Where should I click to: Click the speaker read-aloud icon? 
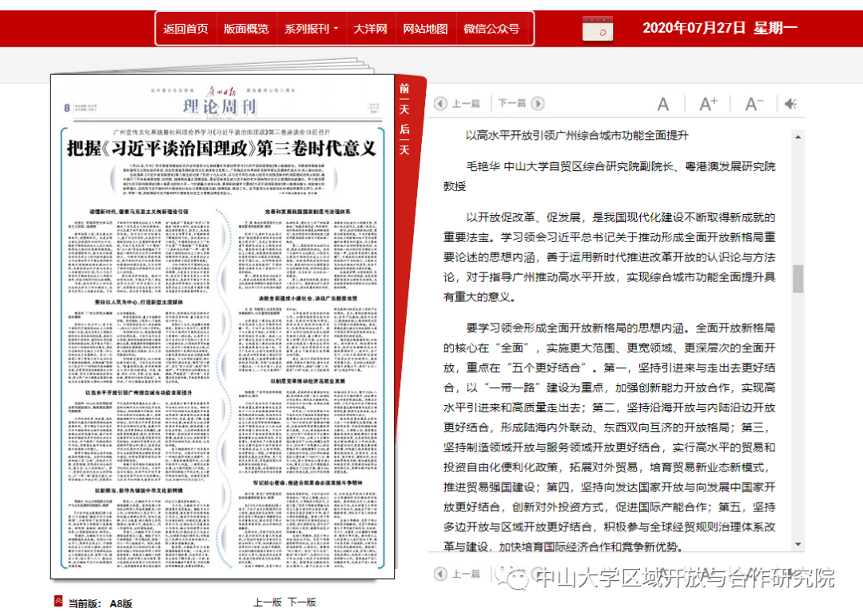pos(791,104)
